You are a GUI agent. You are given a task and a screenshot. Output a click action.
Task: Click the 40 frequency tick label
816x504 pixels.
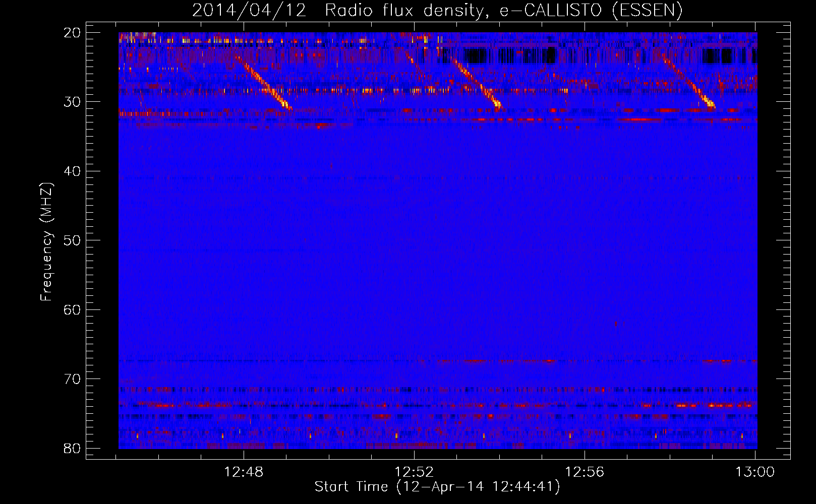click(x=72, y=171)
